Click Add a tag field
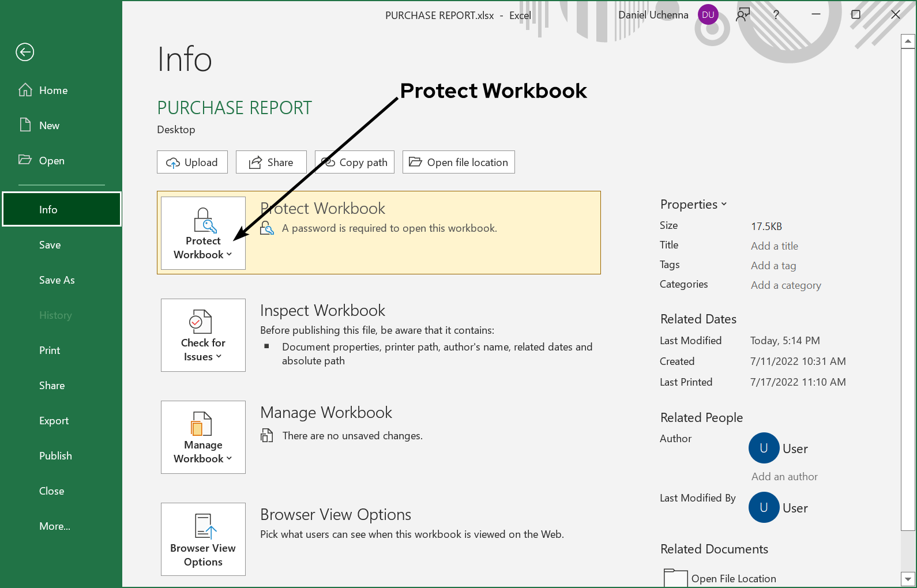This screenshot has height=588, width=917. point(773,266)
